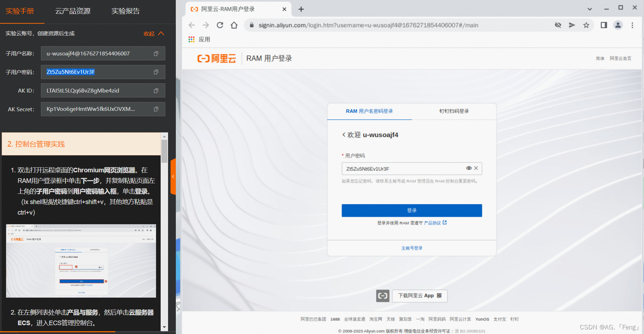The image size is (644, 334).
Task: Open 阿里巴巴集团 footer link
Action: tap(313, 319)
